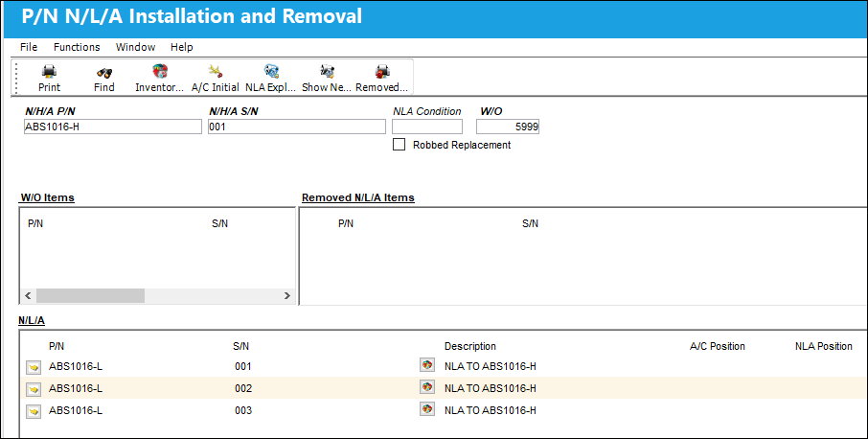The height and width of the screenshot is (439, 868).
Task: Select ABS1016-L in the 001 row
Action: [76, 366]
